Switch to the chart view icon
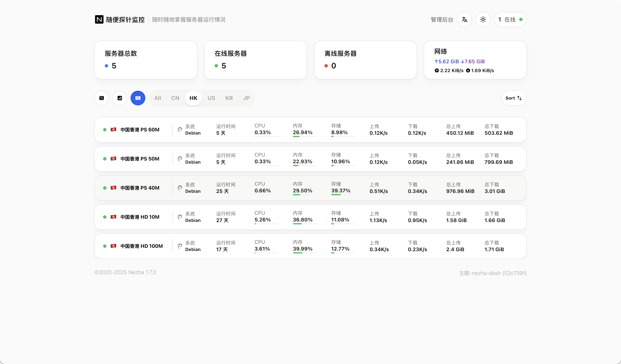Image resolution: width=621 pixels, height=364 pixels. tap(120, 98)
